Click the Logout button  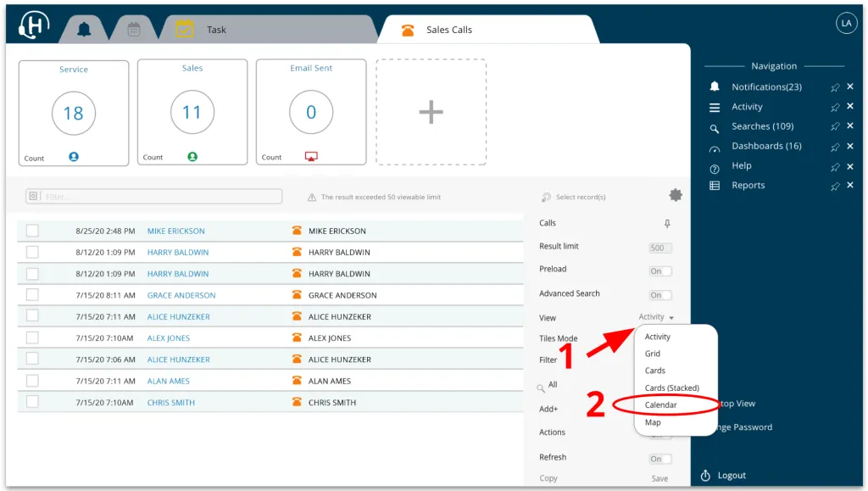723,476
